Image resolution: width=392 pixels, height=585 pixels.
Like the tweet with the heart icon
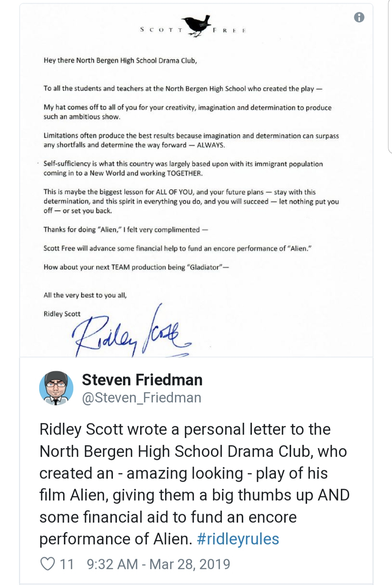(47, 564)
